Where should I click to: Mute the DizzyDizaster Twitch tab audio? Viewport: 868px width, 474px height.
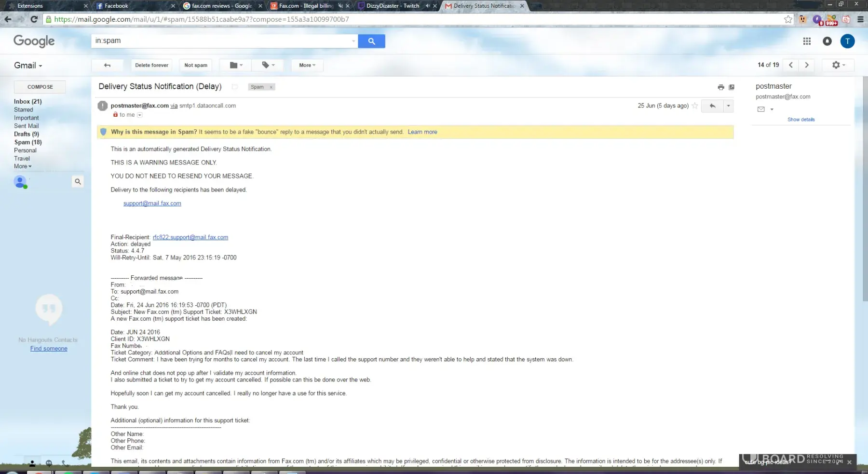coord(427,6)
